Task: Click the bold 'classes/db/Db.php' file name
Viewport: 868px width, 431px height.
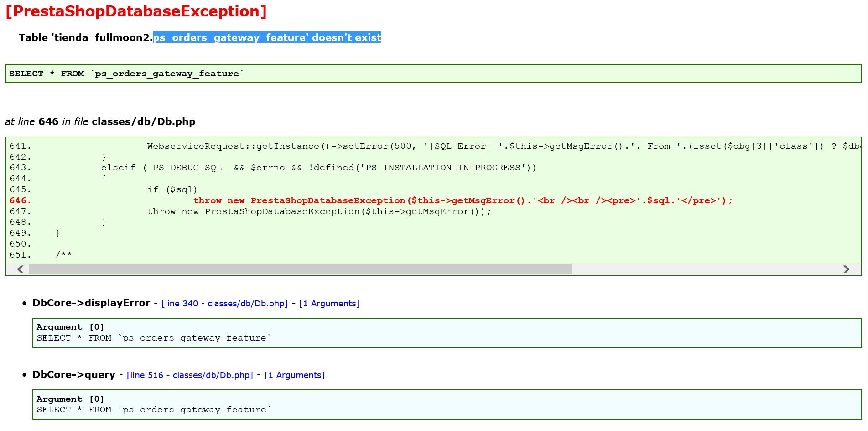Action: coord(143,122)
